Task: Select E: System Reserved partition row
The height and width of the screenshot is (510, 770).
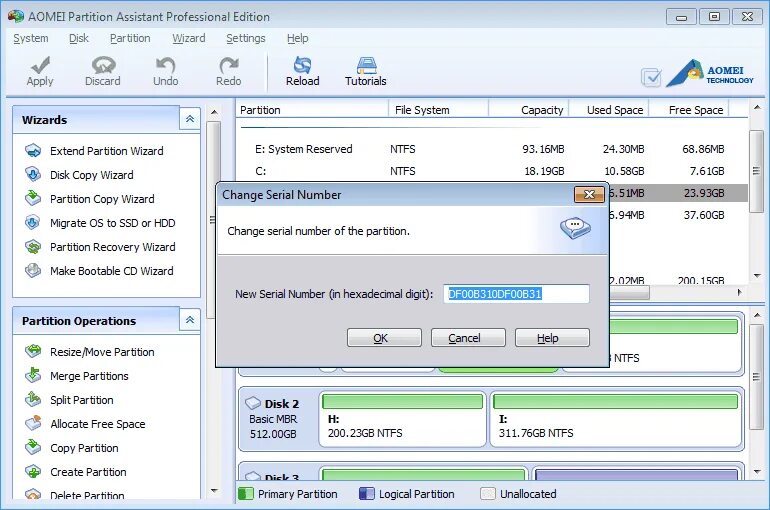Action: (493, 149)
